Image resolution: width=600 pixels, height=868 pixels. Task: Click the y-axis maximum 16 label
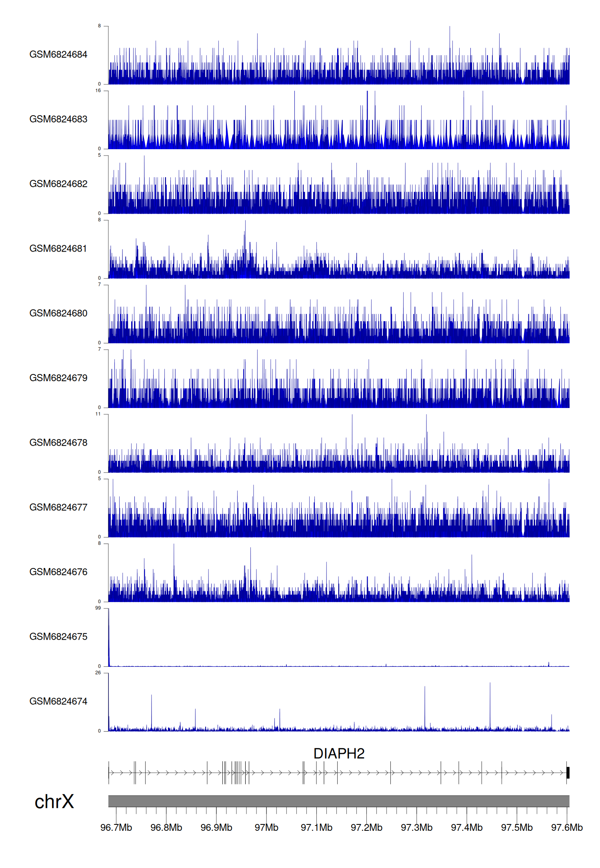point(98,91)
